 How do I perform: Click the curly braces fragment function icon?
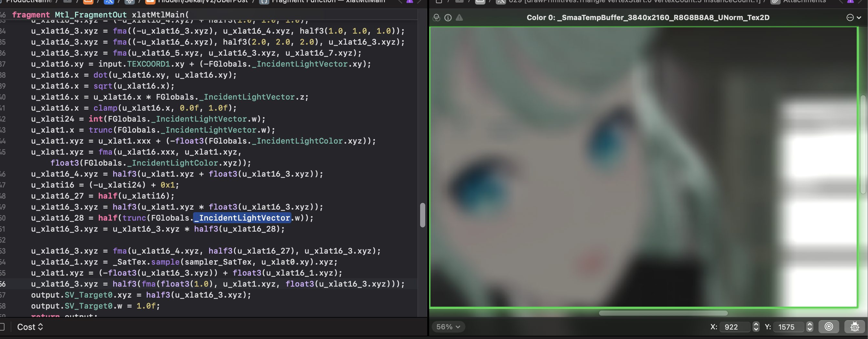coord(264,1)
